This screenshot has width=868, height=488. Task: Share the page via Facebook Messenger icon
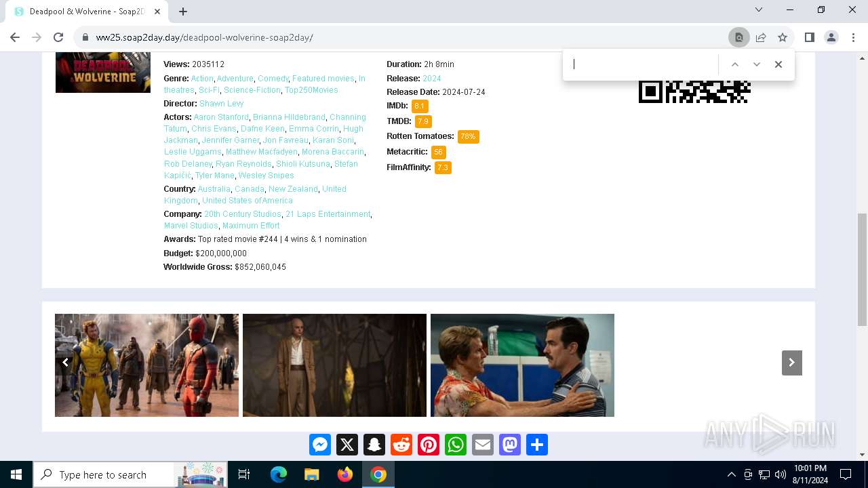point(320,445)
